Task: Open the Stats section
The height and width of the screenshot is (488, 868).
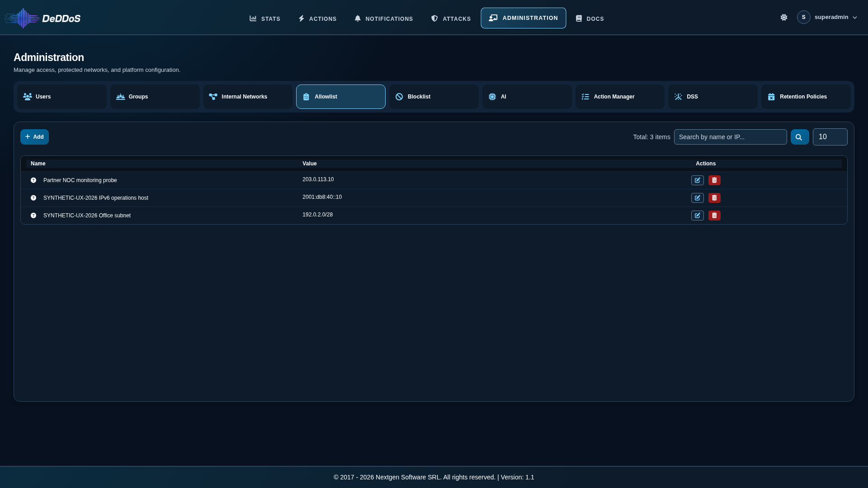Action: [265, 19]
